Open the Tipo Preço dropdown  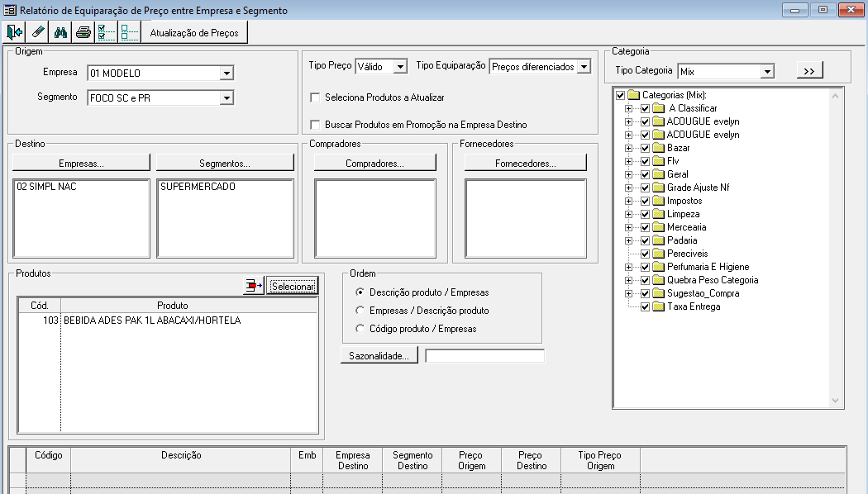pos(400,66)
